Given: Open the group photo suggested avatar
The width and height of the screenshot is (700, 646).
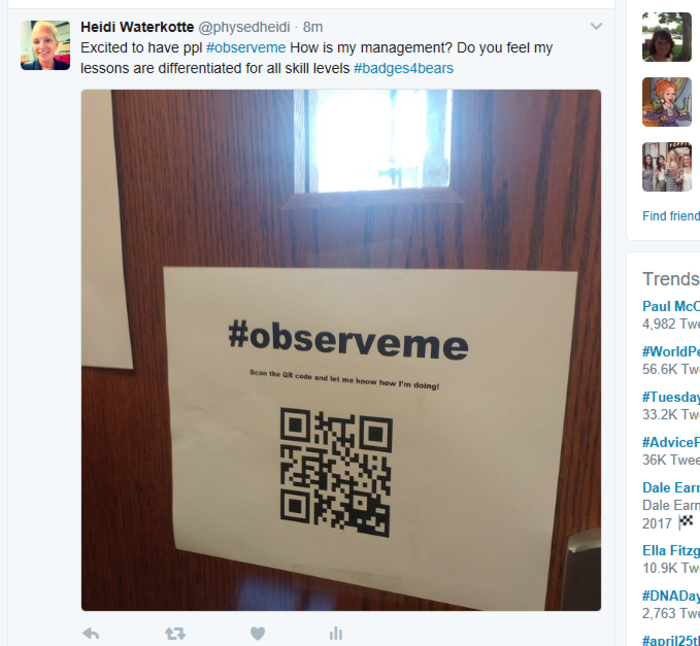Looking at the screenshot, I should pos(667,167).
